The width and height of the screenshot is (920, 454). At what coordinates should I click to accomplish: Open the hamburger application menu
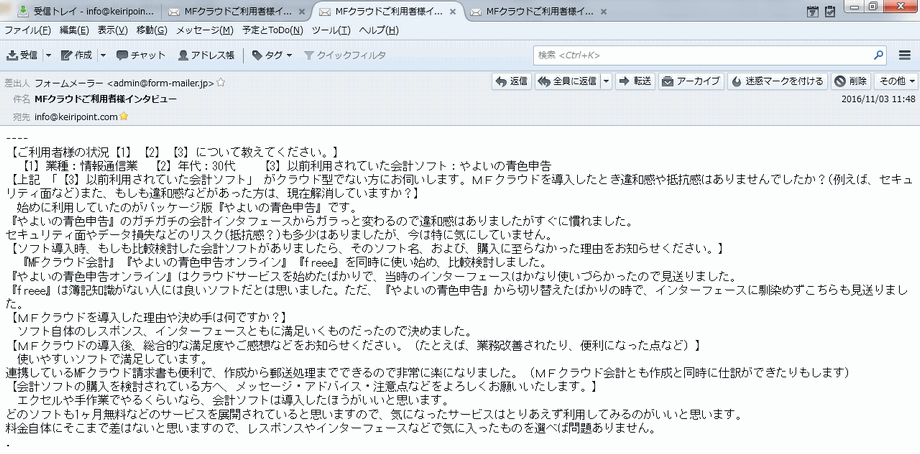(904, 55)
